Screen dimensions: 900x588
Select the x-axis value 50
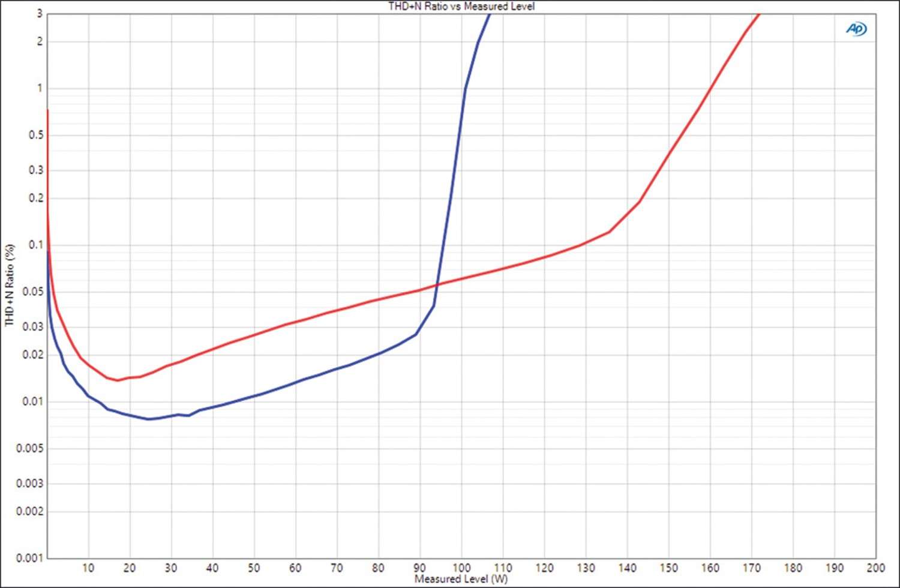(254, 568)
